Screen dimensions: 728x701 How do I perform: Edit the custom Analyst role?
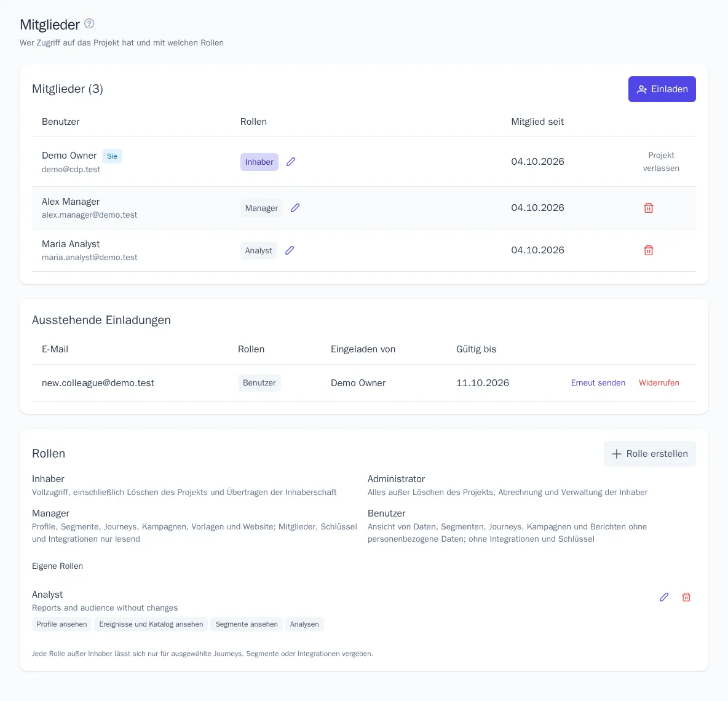(x=664, y=597)
